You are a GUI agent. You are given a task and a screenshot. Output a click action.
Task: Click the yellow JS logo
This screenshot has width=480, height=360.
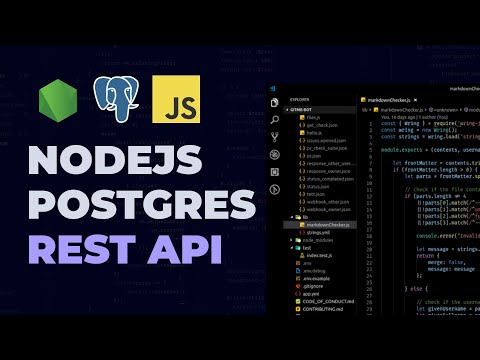[176, 99]
